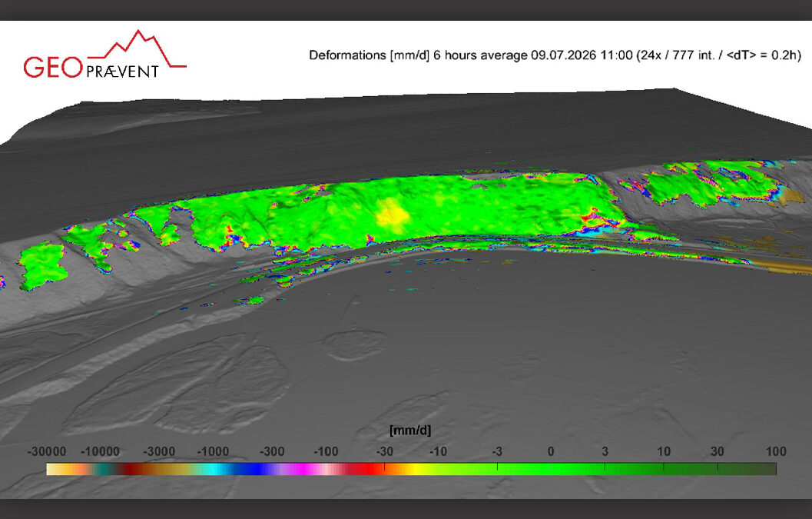Pick the red section of the color bar
The height and width of the screenshot is (519, 812).
pos(373,469)
